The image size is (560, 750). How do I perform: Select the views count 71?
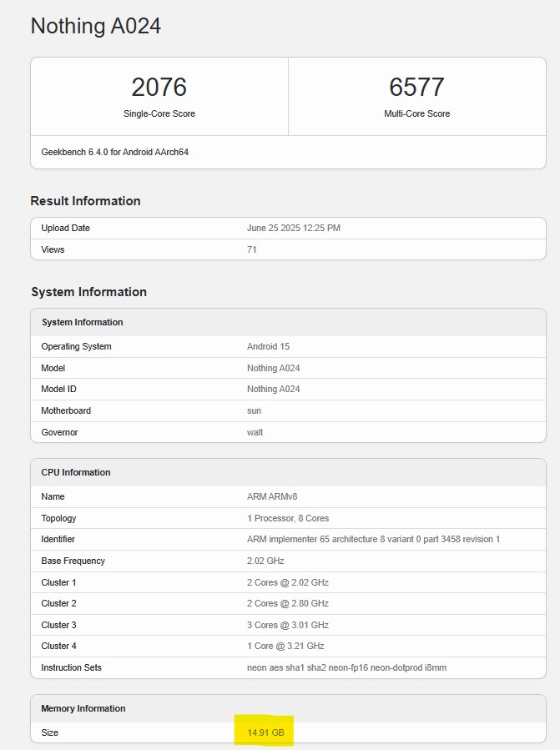(x=252, y=249)
